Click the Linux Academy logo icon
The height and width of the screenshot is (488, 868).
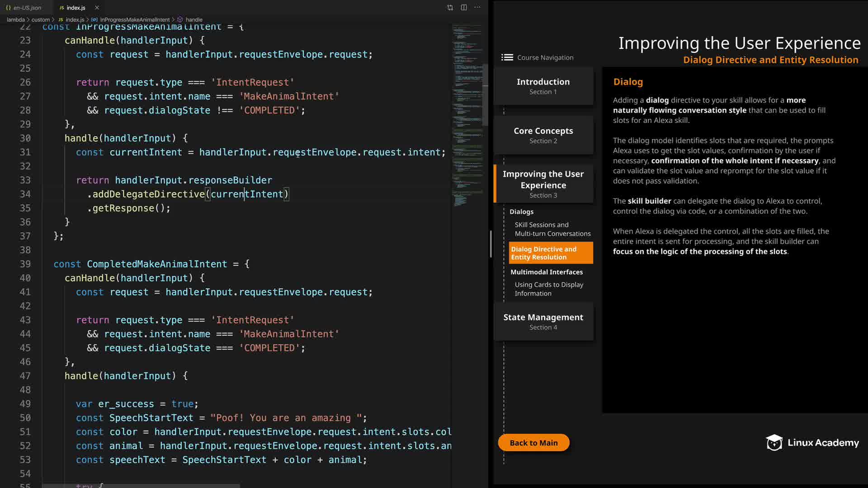tap(774, 443)
